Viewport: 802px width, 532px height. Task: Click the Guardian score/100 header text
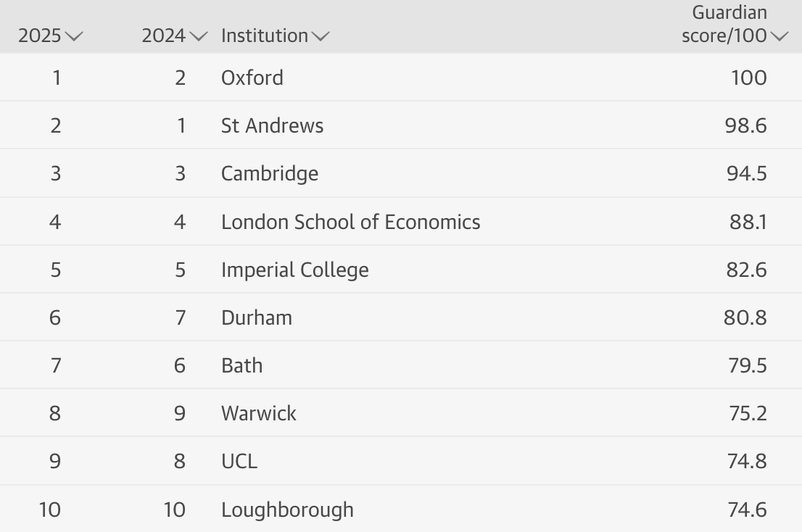[x=724, y=24]
